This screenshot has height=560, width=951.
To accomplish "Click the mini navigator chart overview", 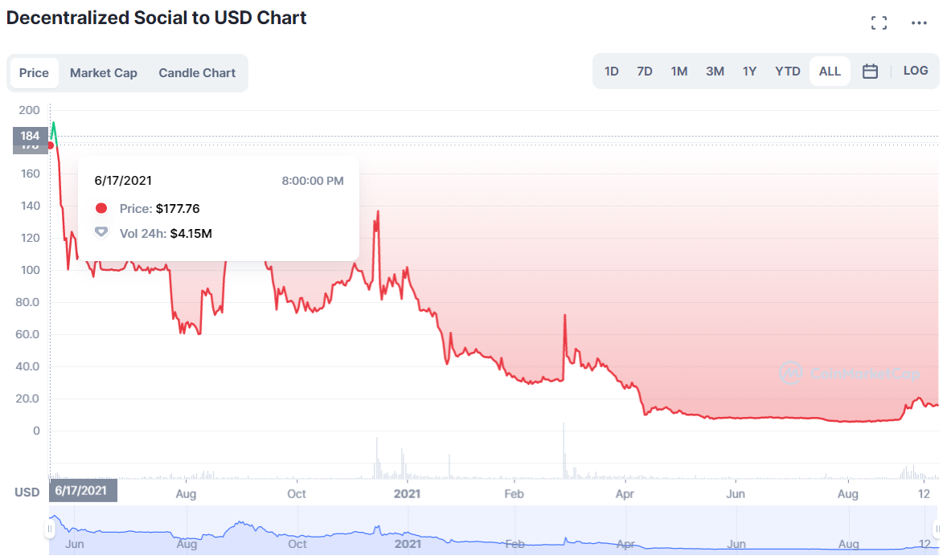I will pos(494,530).
